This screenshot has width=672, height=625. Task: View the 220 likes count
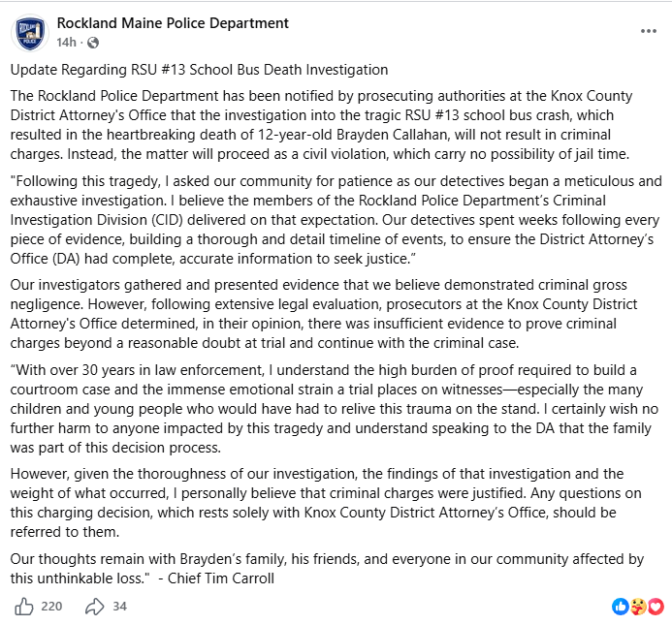pos(51,607)
